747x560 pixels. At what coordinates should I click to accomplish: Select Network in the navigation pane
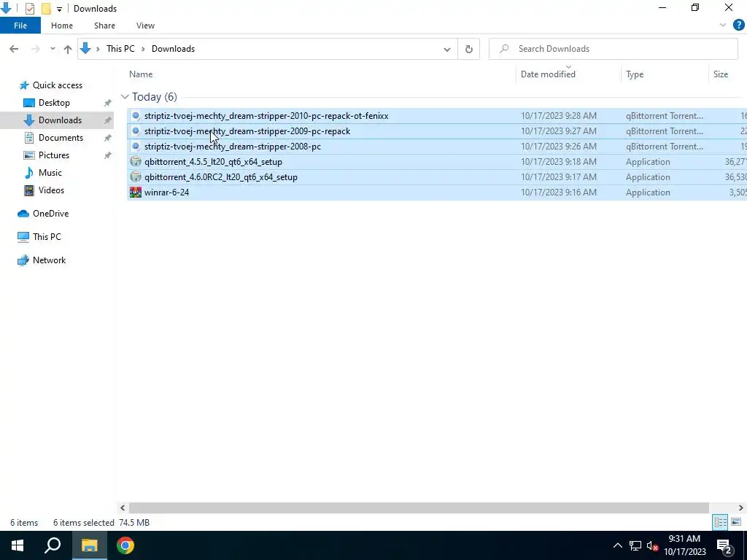coord(49,260)
